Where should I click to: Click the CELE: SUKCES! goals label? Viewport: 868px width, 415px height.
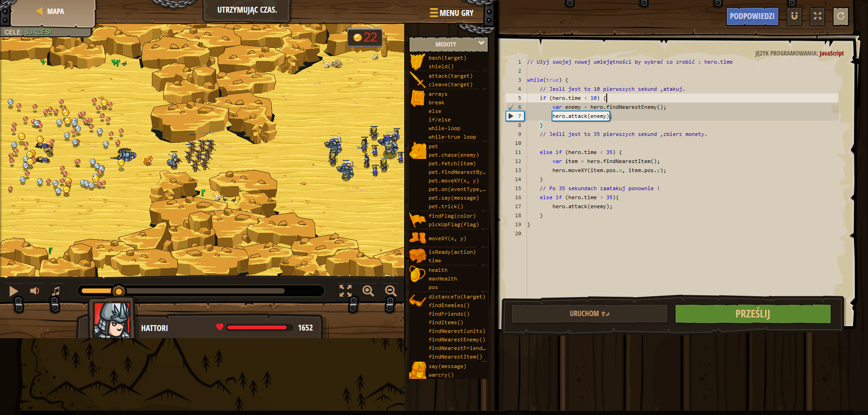(28, 32)
